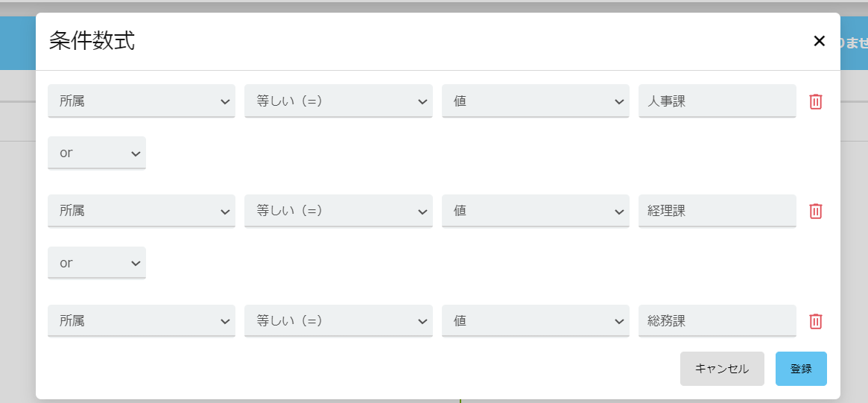Open the third row 値 type dropdown
The height and width of the screenshot is (403, 868).
point(535,321)
